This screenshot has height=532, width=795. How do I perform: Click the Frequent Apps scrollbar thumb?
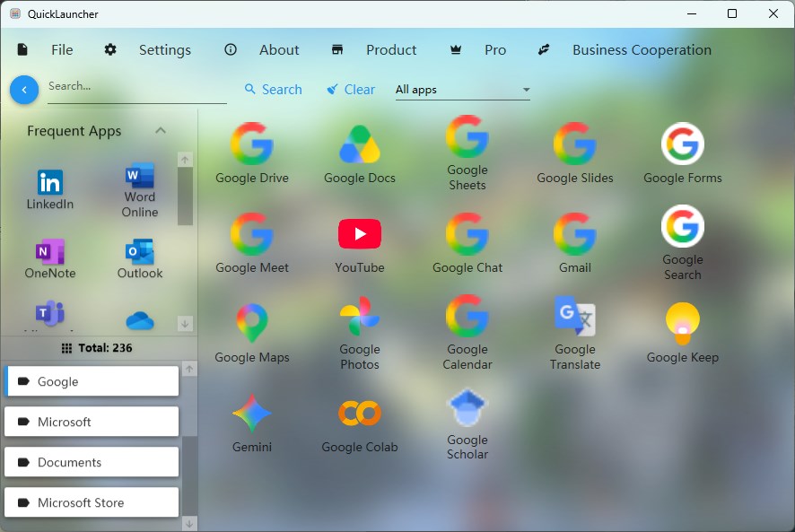(x=185, y=196)
